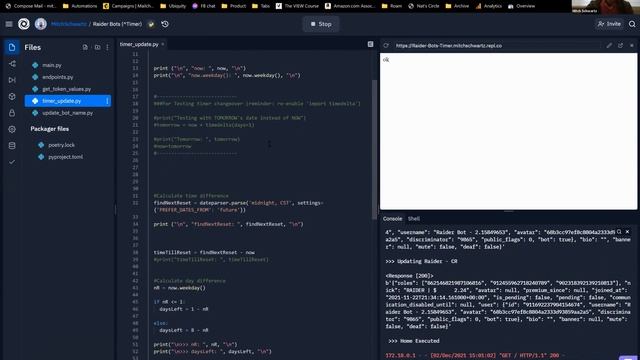Open the Unit tests checkmark icon
Screen dimensions: 640x360
tap(12, 162)
